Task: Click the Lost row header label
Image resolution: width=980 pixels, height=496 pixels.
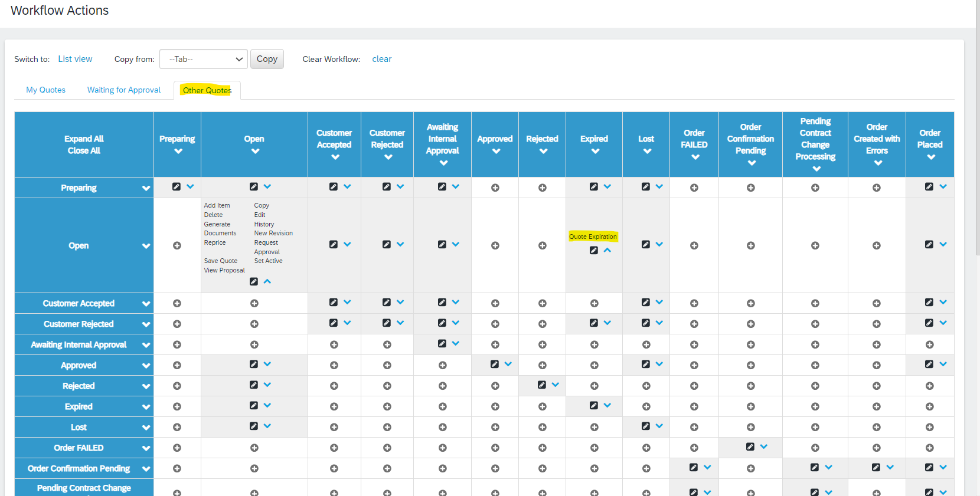Action: (79, 427)
